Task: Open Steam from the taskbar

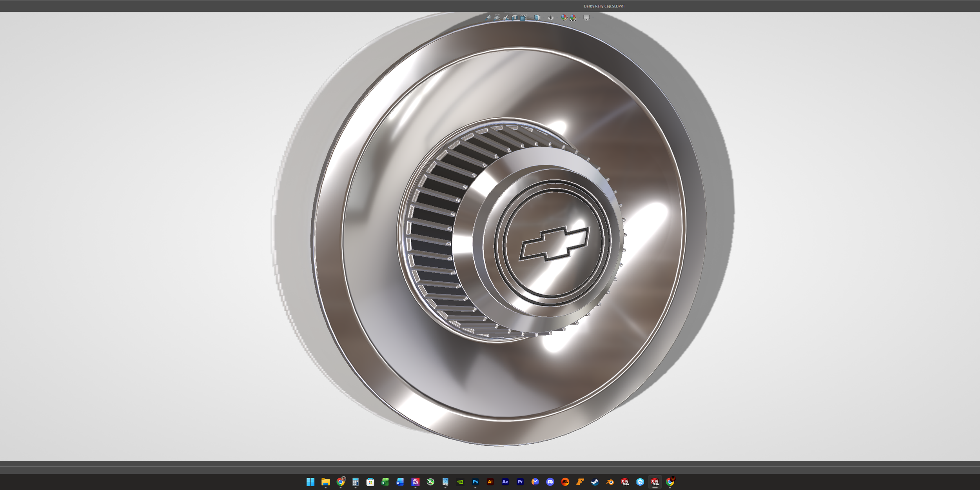Action: tap(595, 482)
